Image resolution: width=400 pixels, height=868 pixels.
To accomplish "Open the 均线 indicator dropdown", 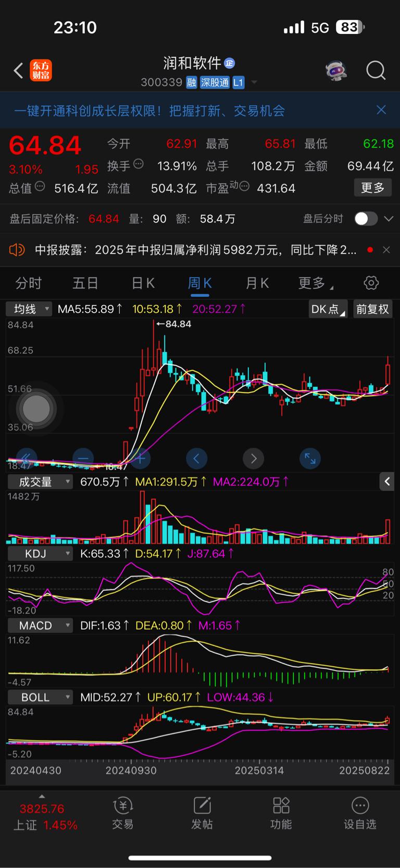I will pos(29,309).
